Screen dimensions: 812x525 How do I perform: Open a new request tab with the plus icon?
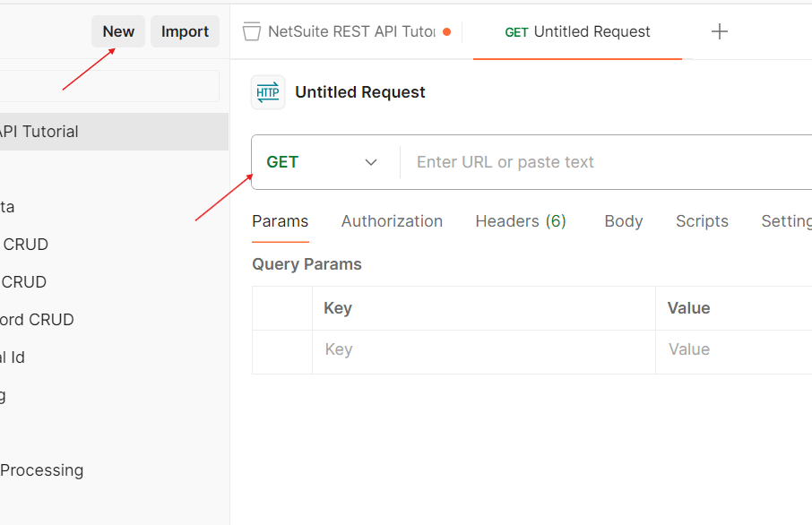(719, 30)
